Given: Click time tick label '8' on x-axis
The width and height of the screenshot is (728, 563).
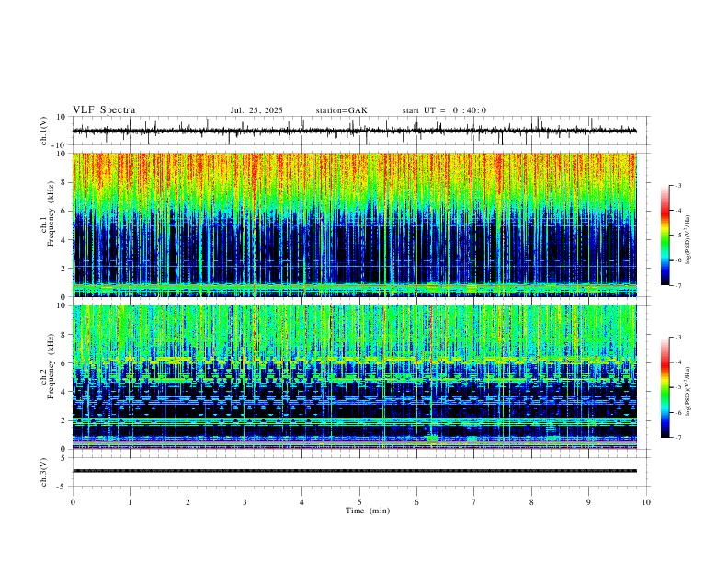Looking at the screenshot, I should [x=531, y=502].
